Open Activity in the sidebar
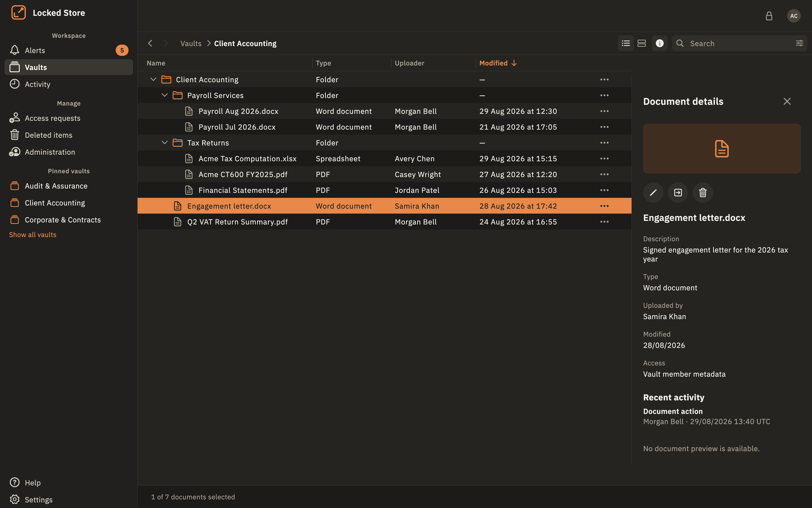The image size is (812, 508). 69,84
